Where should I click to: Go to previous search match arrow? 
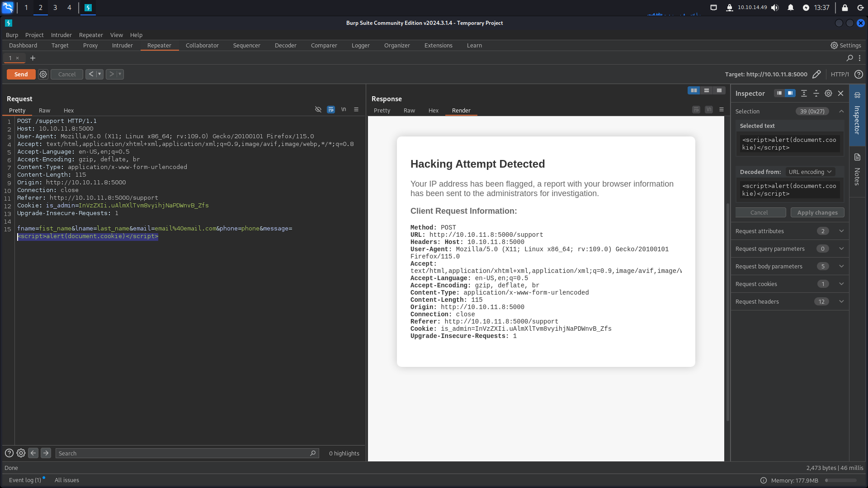tap(33, 453)
